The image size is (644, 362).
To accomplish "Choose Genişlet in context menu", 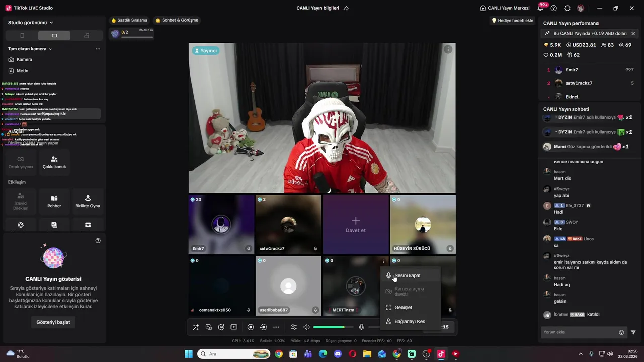I will click(x=411, y=307).
